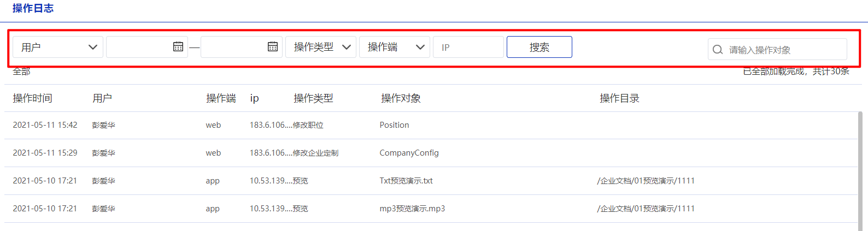Select the CompanyConfig log row
Image resolution: width=868 pixels, height=231 pixels.
431,153
